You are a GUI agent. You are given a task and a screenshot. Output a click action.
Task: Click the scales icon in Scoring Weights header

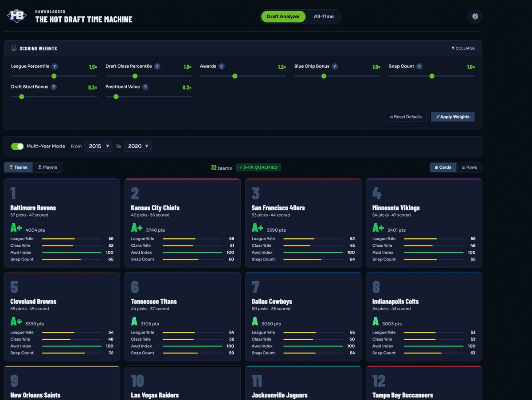14,48
